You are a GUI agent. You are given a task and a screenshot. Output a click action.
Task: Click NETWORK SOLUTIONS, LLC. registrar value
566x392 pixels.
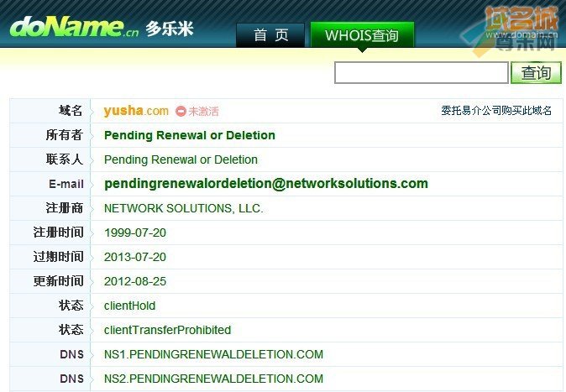click(x=184, y=208)
